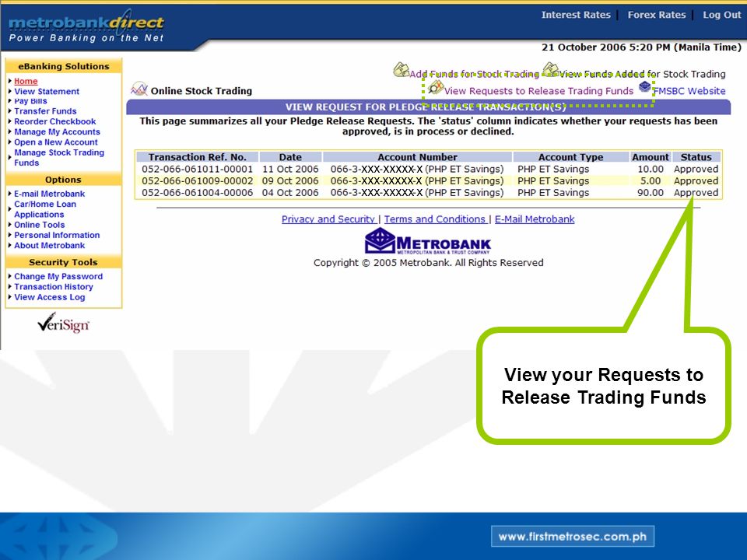
Task: Click the View Funds Added for Stock Trading icon
Action: click(551, 69)
